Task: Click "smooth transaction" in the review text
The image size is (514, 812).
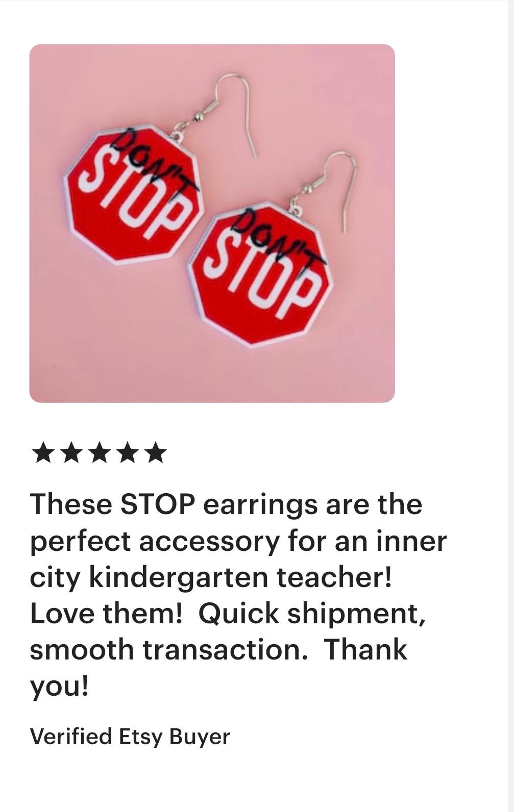Action: point(168,650)
